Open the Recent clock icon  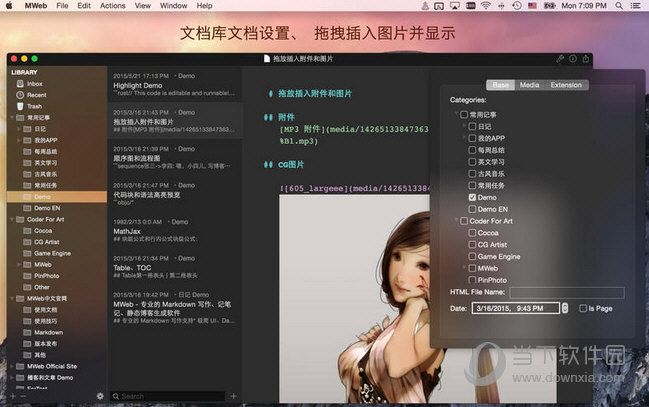20,95
